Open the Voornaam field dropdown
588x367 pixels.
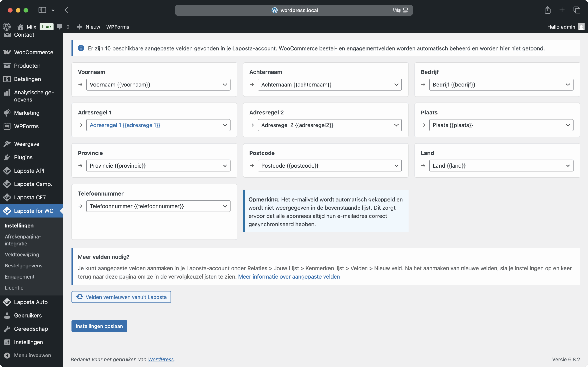coord(158,85)
